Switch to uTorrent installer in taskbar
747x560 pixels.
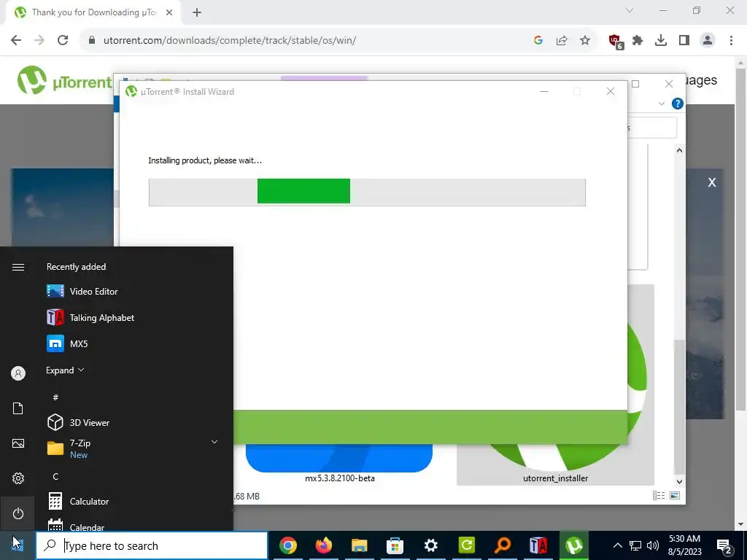coord(573,545)
